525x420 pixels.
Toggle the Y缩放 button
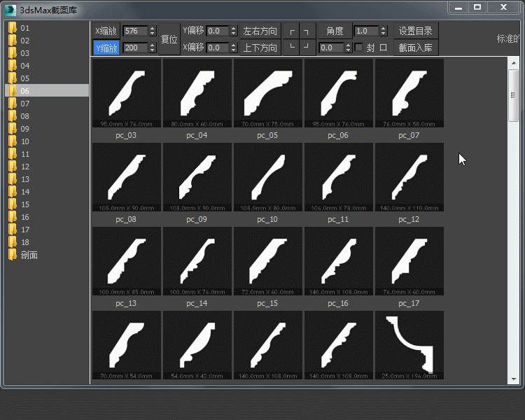106,48
